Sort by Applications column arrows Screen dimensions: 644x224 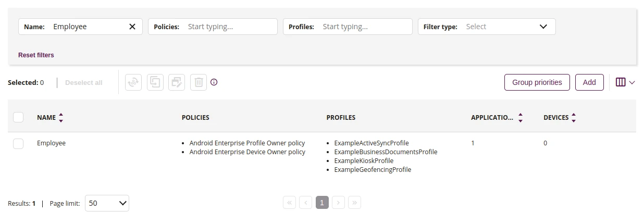tap(520, 118)
